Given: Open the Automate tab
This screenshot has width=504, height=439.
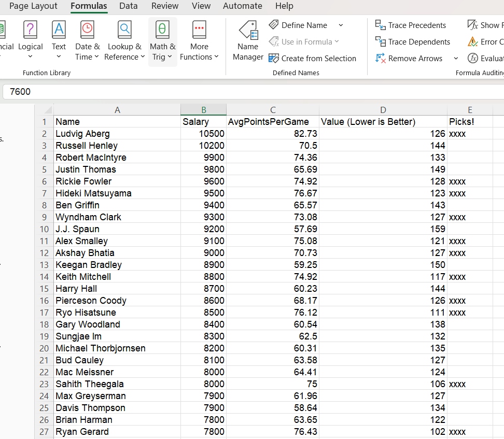Looking at the screenshot, I should coord(243,6).
